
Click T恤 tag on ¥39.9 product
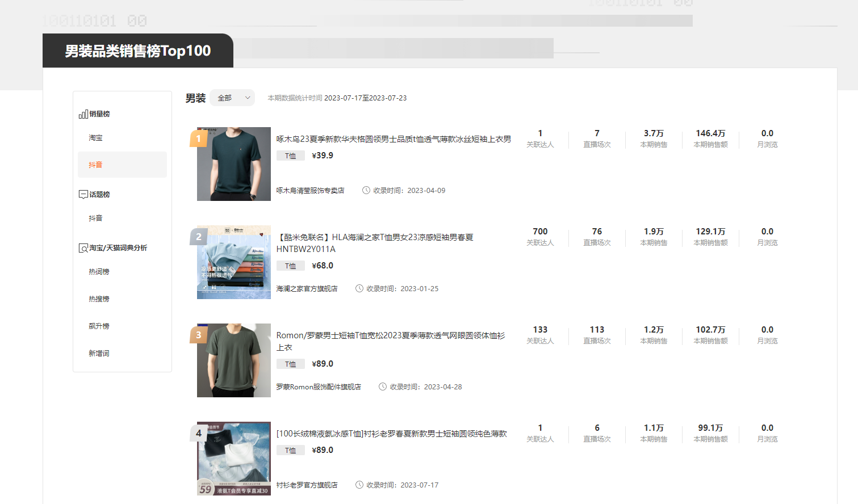291,156
